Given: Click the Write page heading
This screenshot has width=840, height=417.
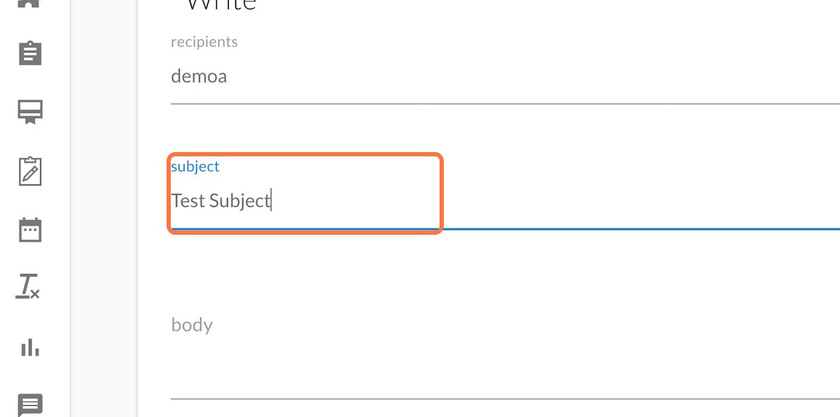Looking at the screenshot, I should [x=221, y=4].
